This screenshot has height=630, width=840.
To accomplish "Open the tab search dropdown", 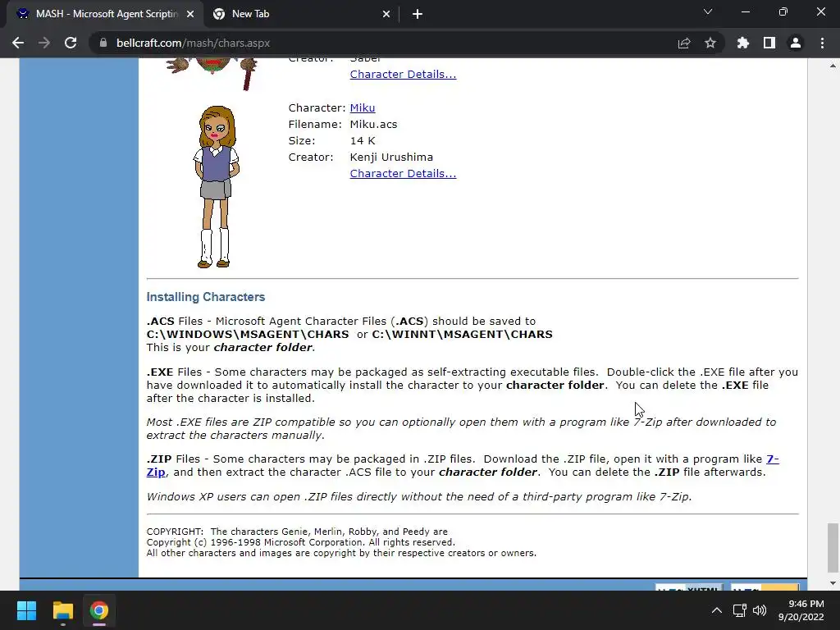I will pos(708,11).
